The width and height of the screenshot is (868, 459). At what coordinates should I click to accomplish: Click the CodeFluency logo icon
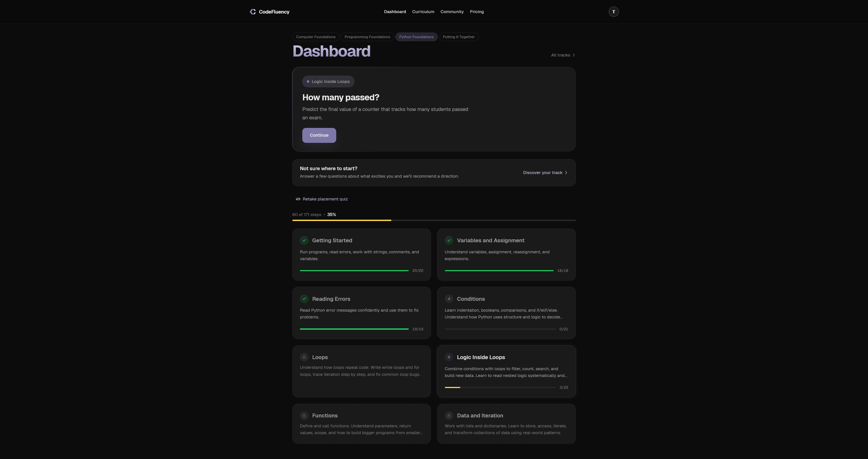pos(253,12)
